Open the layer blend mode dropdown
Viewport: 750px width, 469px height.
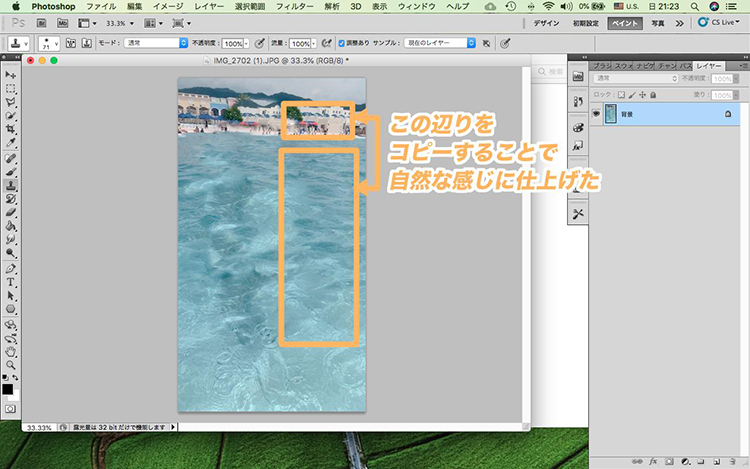click(636, 78)
